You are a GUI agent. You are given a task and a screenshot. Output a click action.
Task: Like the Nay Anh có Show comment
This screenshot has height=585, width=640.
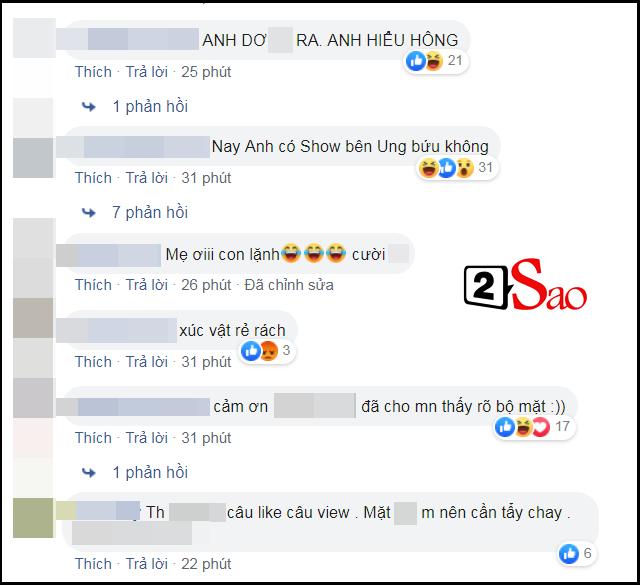point(93,178)
